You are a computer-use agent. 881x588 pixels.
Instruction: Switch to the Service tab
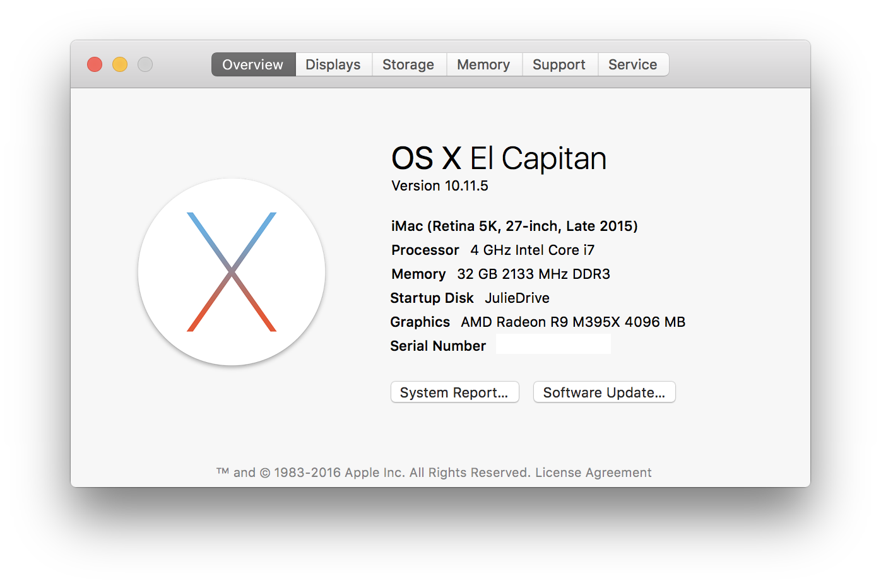(633, 64)
